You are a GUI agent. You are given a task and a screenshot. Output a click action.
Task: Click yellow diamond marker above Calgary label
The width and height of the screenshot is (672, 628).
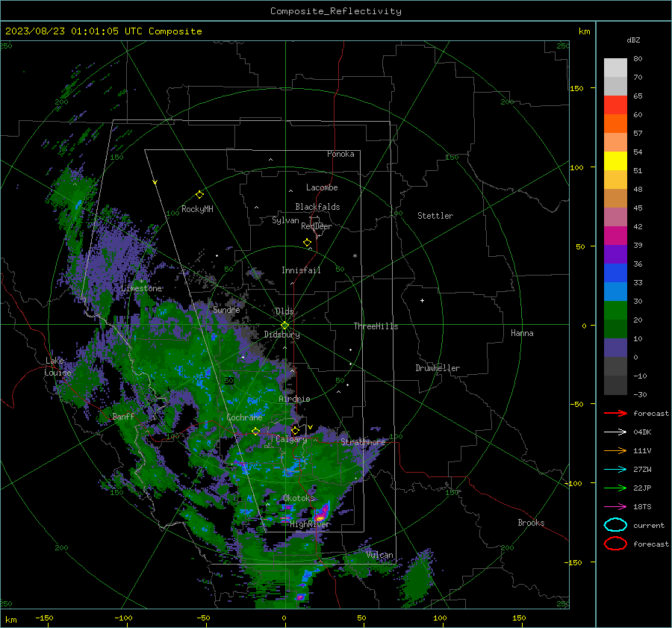tap(295, 430)
